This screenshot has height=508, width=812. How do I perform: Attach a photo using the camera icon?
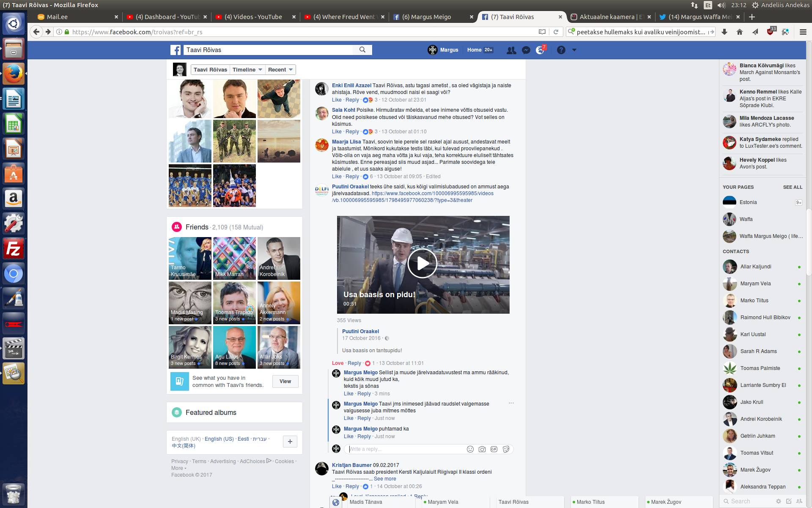click(x=482, y=449)
